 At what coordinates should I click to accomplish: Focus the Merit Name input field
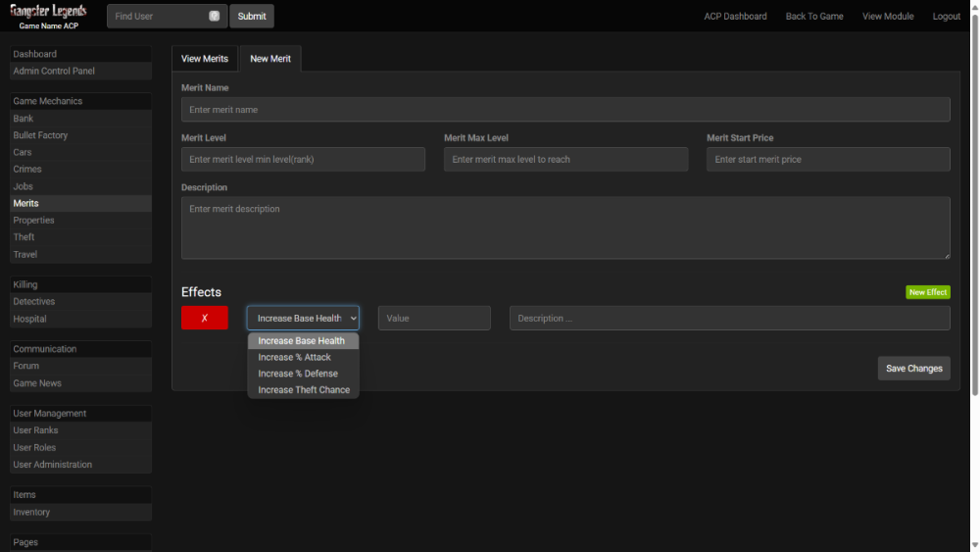[565, 110]
